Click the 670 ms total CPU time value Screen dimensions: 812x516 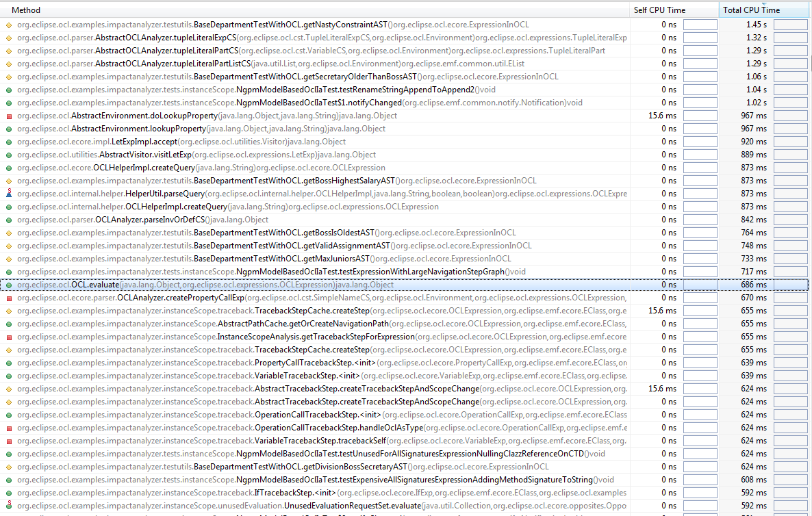click(754, 298)
